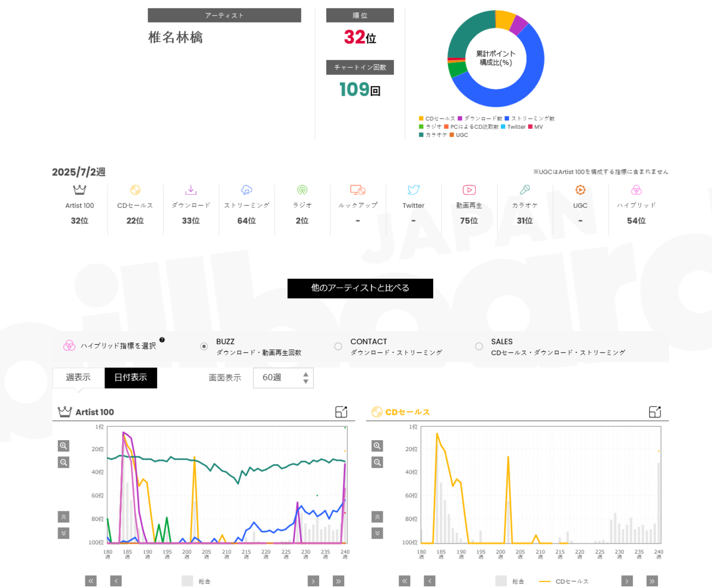The width and height of the screenshot is (712, 588).
Task: Click the artist name 椎名林檎
Action: pos(176,37)
